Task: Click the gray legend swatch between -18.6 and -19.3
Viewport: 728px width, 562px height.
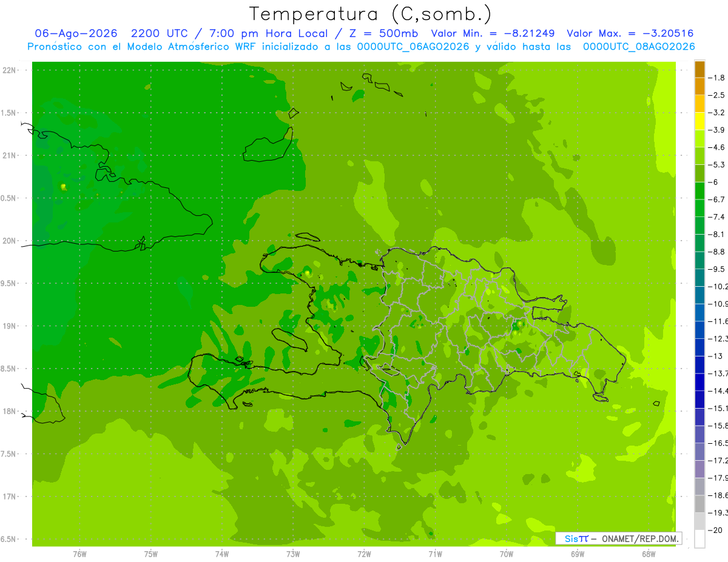Action: (699, 504)
